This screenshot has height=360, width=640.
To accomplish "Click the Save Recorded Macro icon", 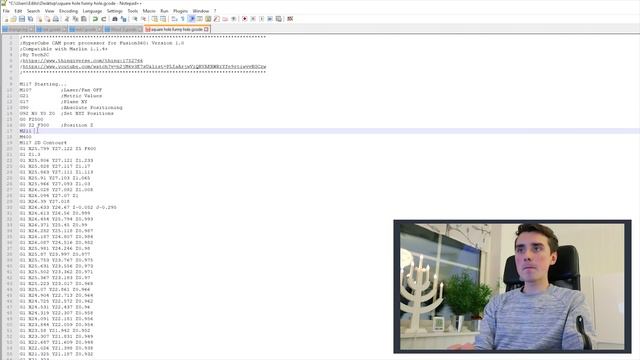I will coord(279,19).
